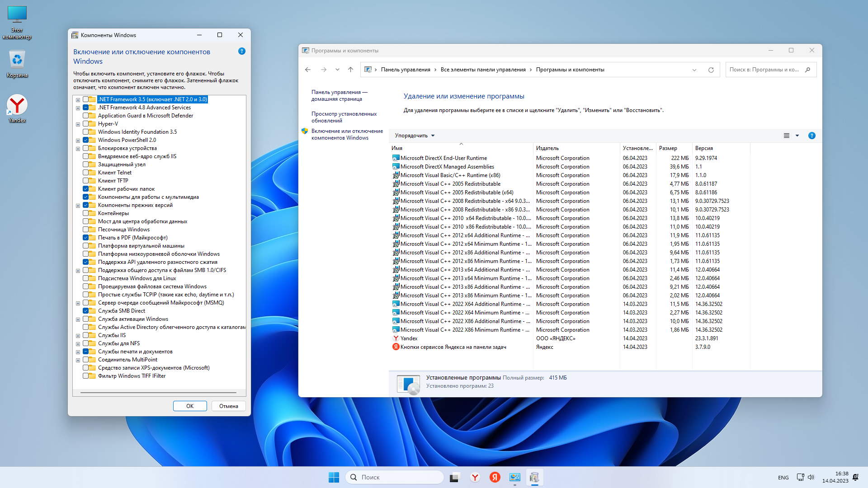Uncheck Windows PowerShell 2.0 checkbox

click(86, 140)
